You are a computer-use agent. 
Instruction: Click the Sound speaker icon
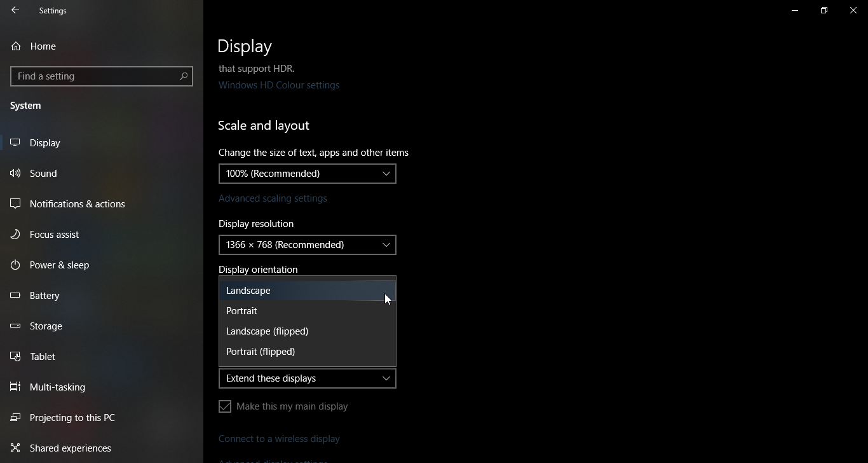click(16, 174)
